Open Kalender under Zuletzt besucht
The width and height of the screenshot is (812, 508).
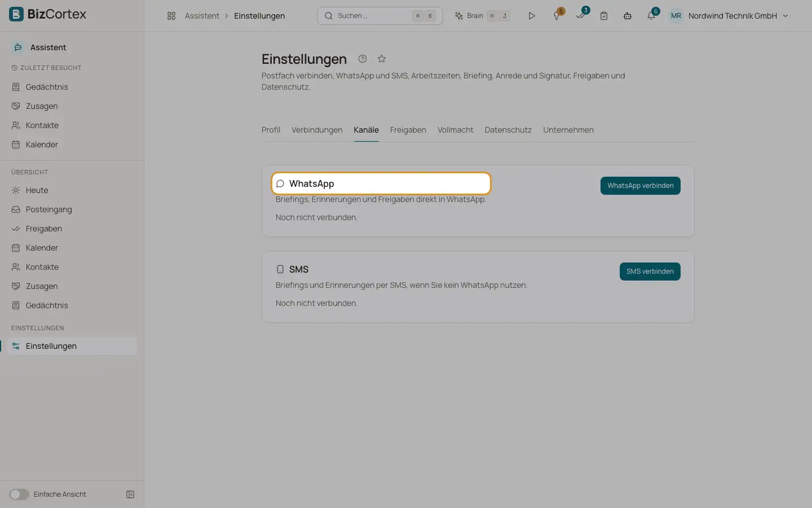pos(72,144)
